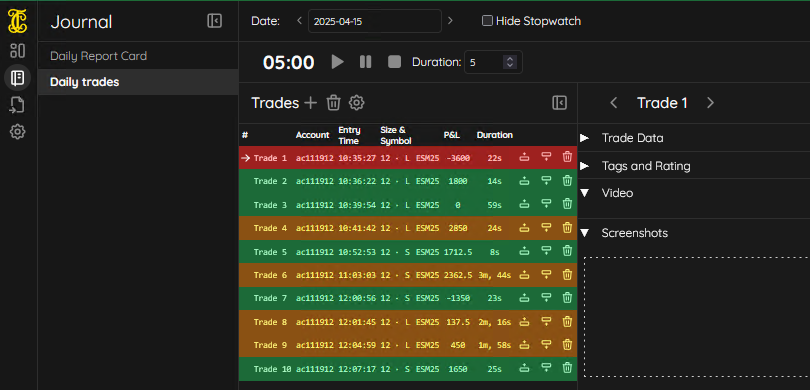The image size is (810, 390).
Task: Delete Trade 8 using its row trash icon
Action: click(x=567, y=322)
